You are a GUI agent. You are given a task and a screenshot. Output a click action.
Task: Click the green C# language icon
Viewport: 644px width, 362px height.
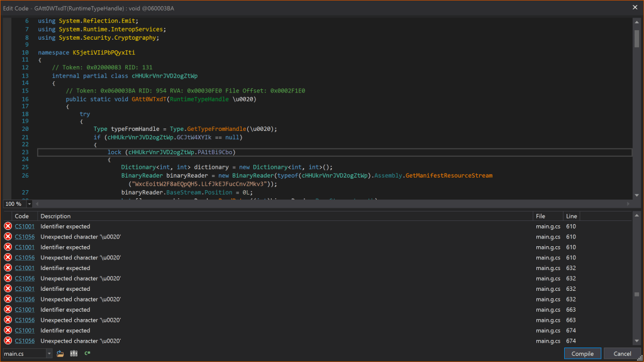[87, 354]
